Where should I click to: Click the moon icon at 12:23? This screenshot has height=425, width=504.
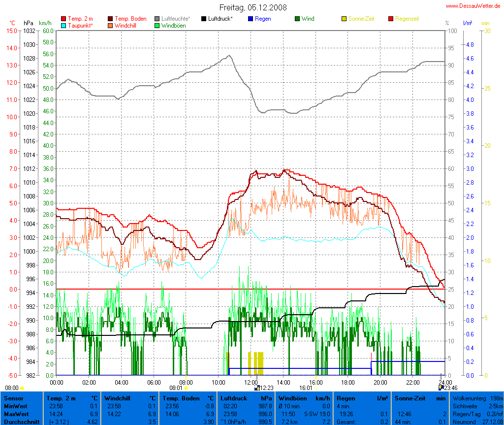click(x=256, y=388)
